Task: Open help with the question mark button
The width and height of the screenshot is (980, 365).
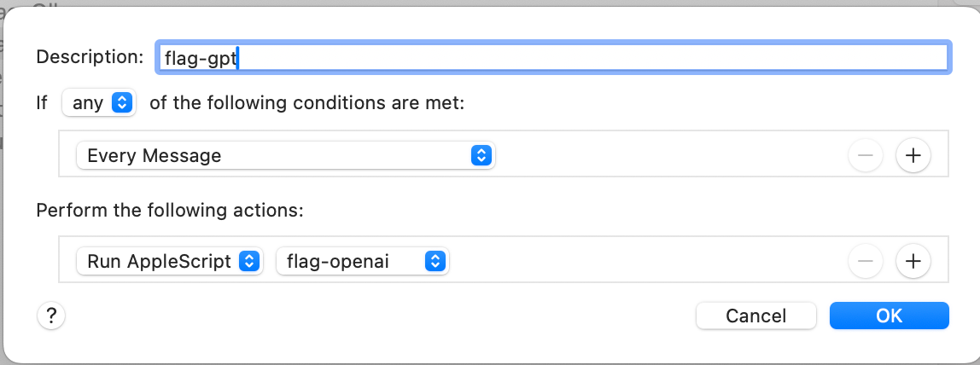Action: point(51,316)
